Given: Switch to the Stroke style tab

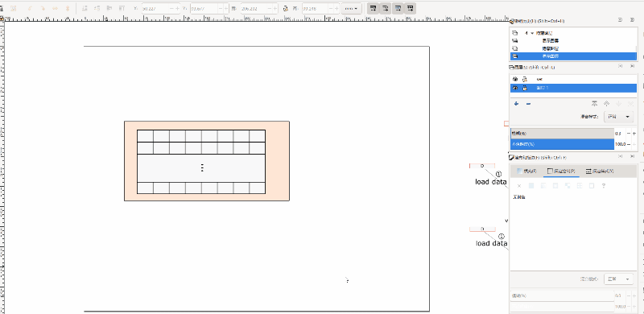Looking at the screenshot, I should 599,171.
